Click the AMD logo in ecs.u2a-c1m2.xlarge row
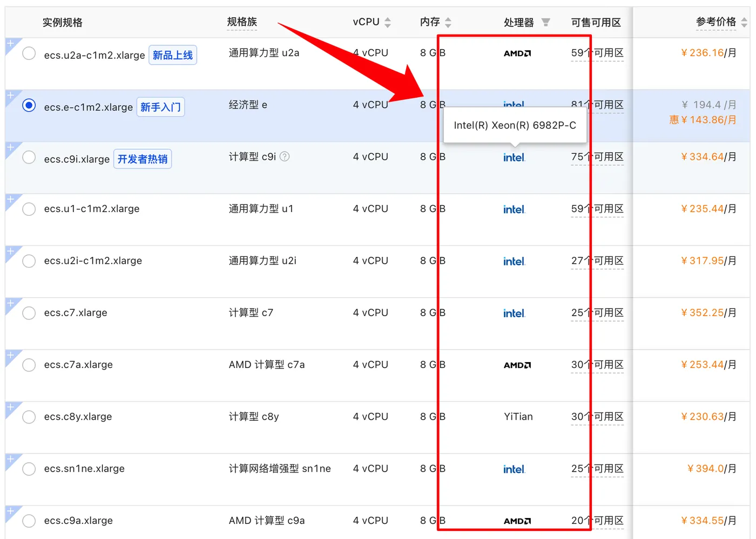Screen dimensions: 756x539 click(517, 53)
